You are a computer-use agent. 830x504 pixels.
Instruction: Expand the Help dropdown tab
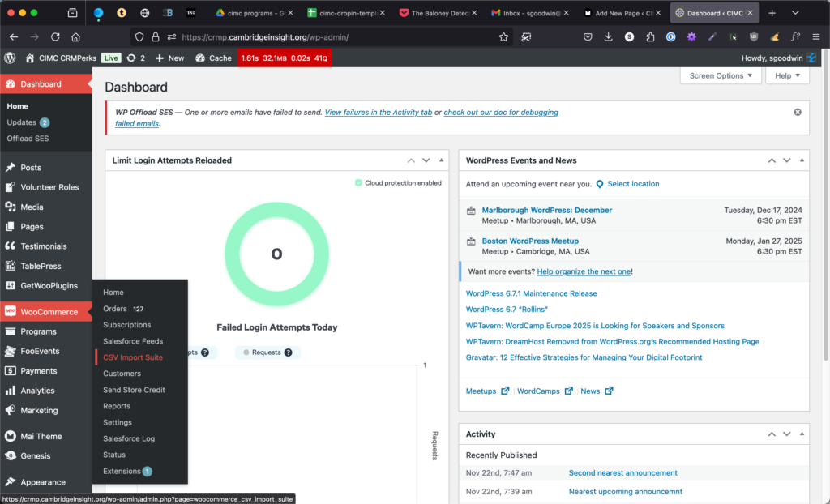[787, 75]
